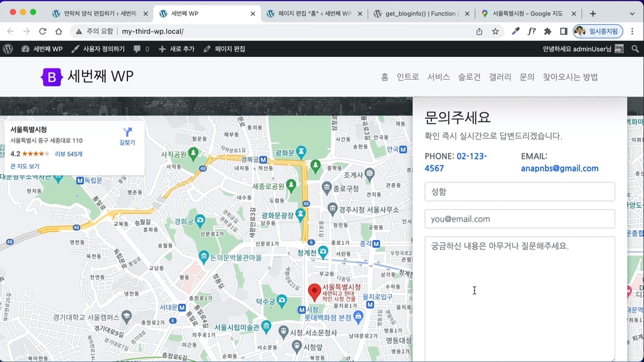Share this page via share icon
Viewport: 644px width, 362px height.
click(479, 32)
